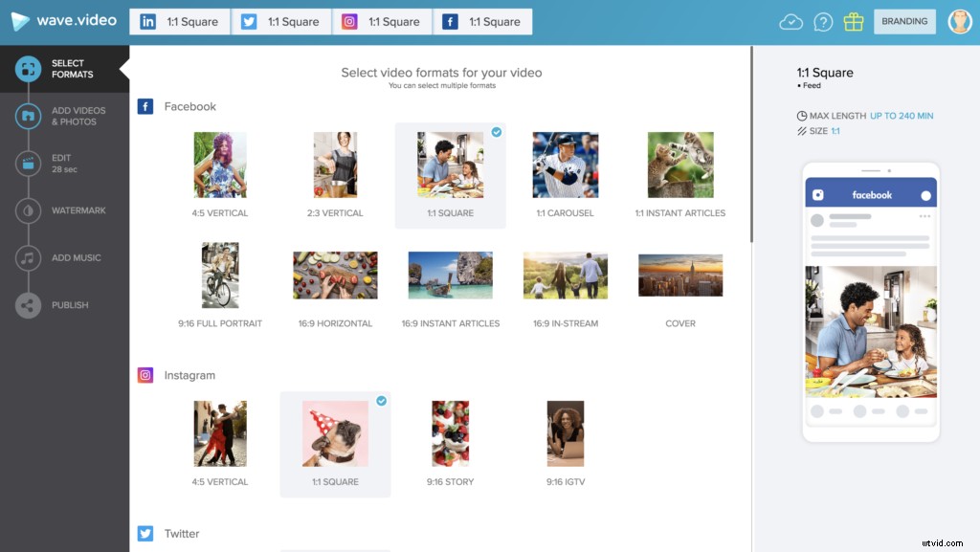The height and width of the screenshot is (552, 980).
Task: Deselect the Instagram 1:1 Square format
Action: click(x=335, y=432)
